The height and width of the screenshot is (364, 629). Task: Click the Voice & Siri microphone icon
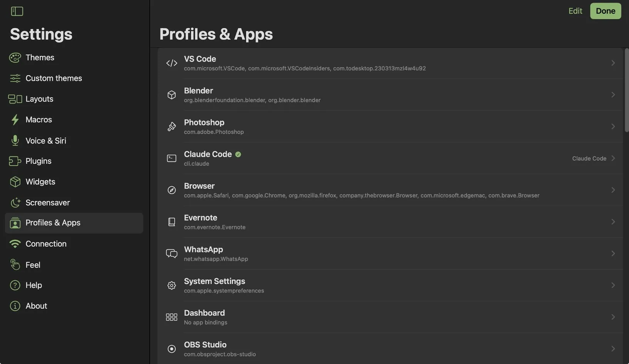15,141
